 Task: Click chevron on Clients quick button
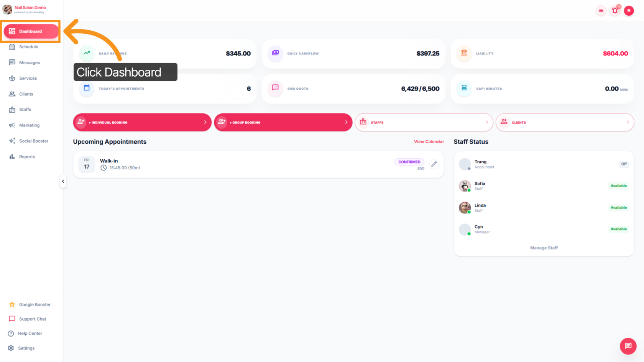pyautogui.click(x=628, y=122)
